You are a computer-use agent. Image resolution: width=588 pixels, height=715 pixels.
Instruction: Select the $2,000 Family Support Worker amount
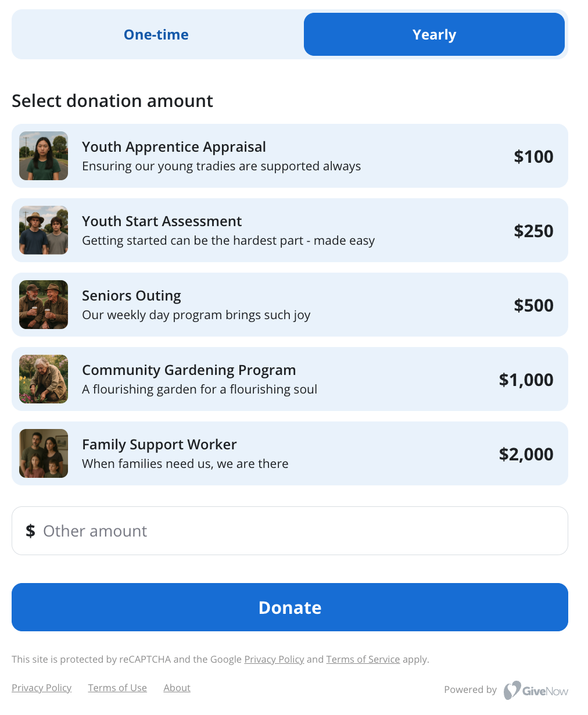click(x=290, y=453)
